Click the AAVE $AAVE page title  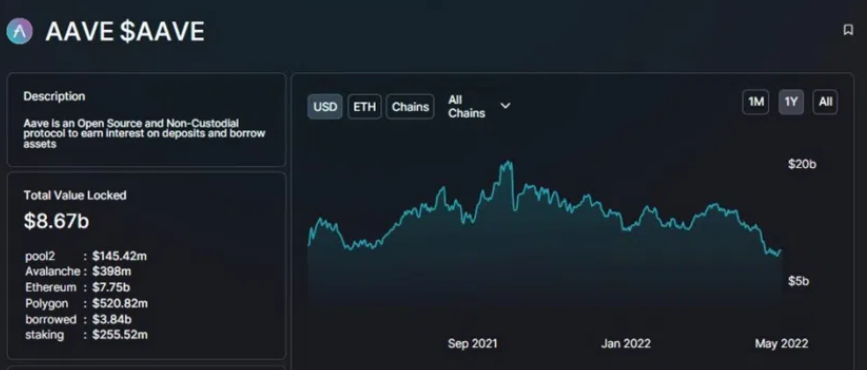click(x=125, y=32)
